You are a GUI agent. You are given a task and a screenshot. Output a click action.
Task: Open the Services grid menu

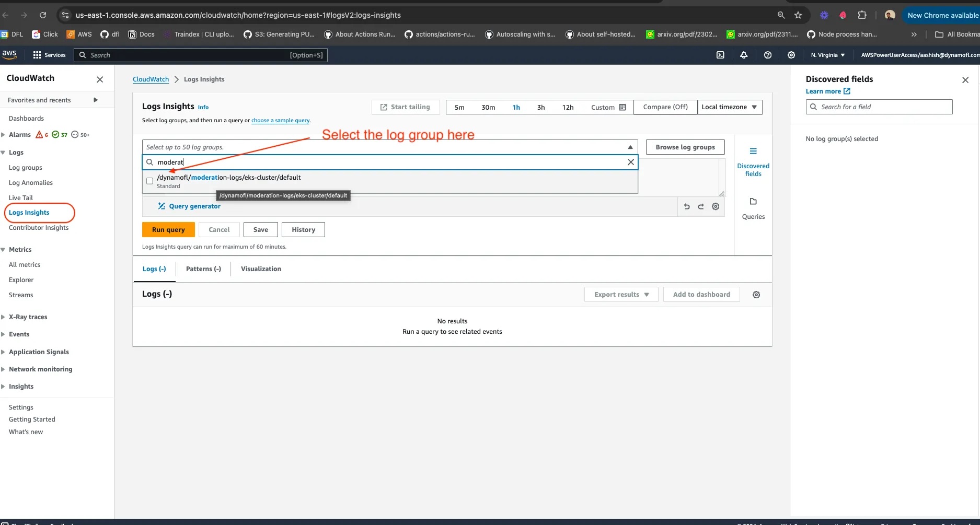pyautogui.click(x=49, y=55)
